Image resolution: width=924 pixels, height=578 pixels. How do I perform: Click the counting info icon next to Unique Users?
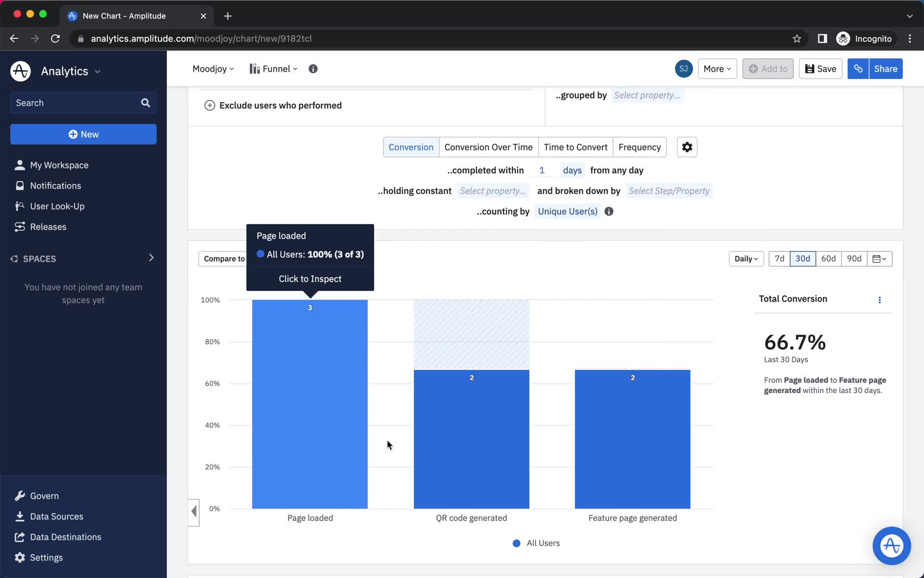coord(609,211)
